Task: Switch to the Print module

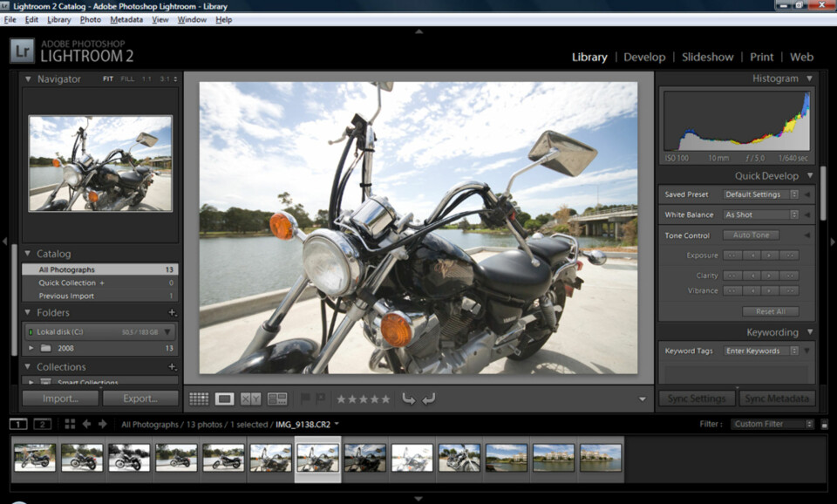Action: [x=761, y=58]
